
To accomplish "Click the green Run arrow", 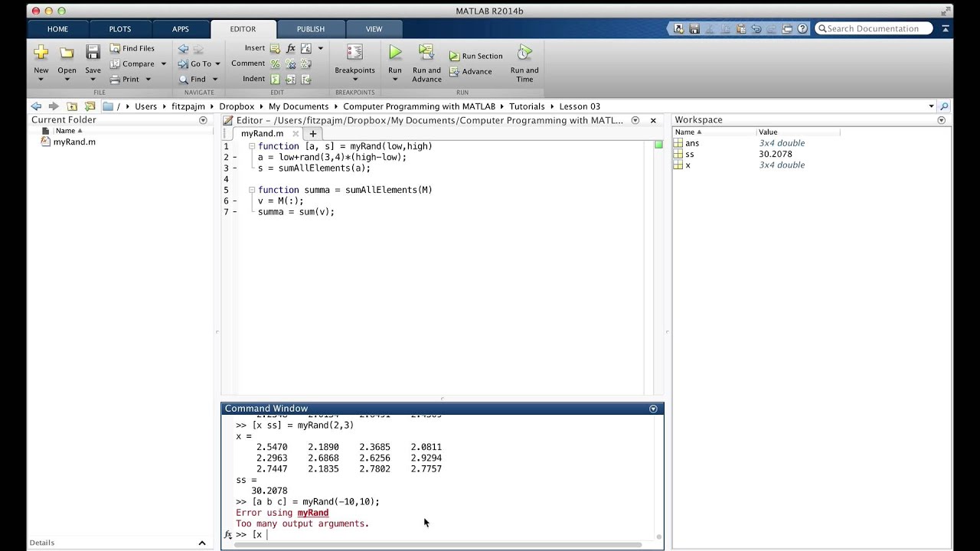I will pyautogui.click(x=395, y=52).
